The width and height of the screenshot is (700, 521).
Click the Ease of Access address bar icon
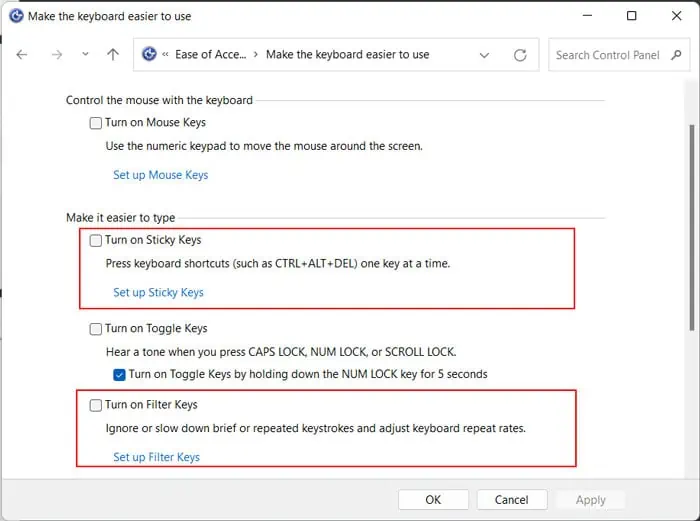pos(149,54)
